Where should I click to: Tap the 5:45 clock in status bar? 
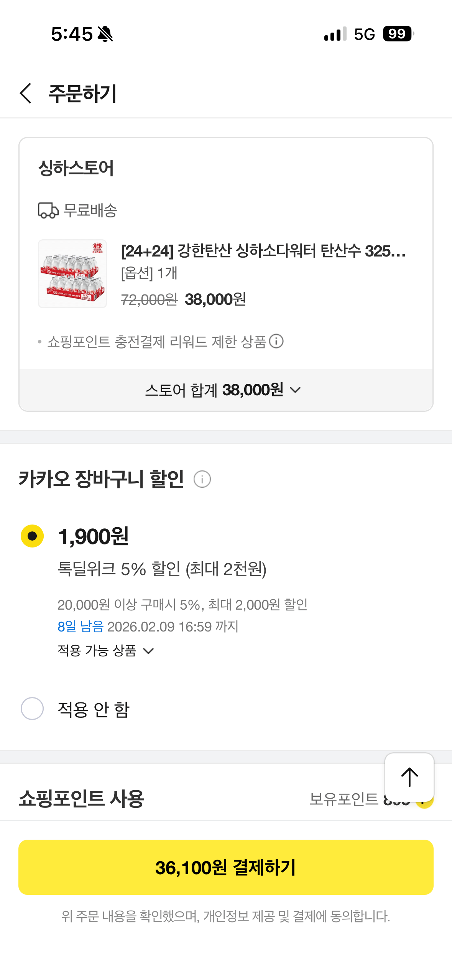tap(72, 34)
